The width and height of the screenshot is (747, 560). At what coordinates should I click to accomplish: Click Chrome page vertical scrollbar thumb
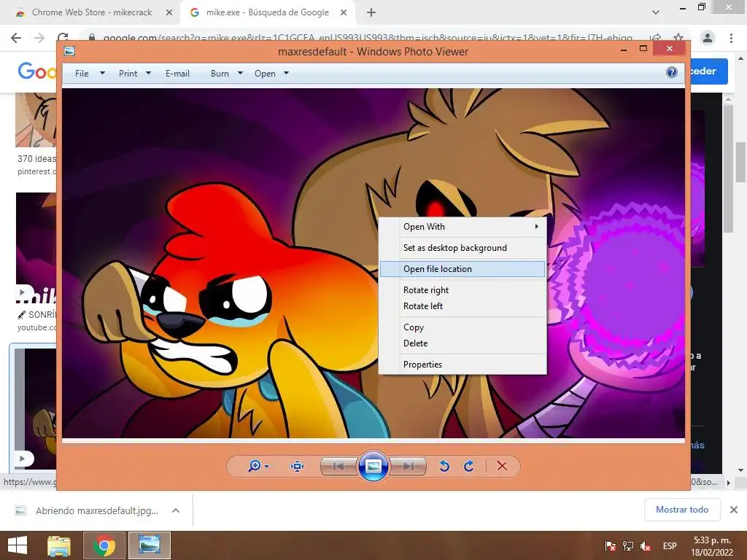(740, 162)
